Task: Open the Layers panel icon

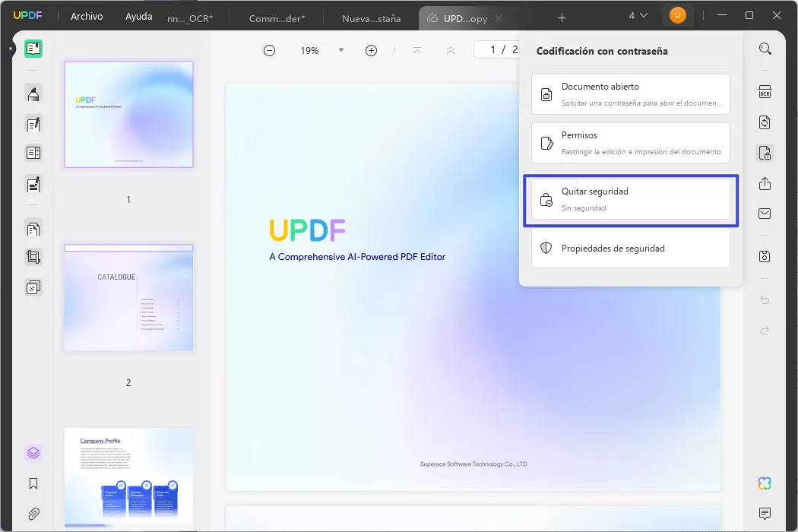Action: [33, 453]
